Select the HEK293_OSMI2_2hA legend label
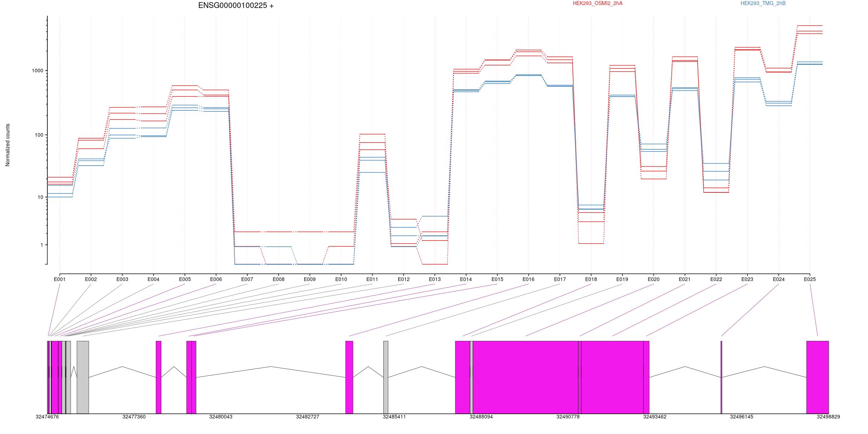 (597, 3)
